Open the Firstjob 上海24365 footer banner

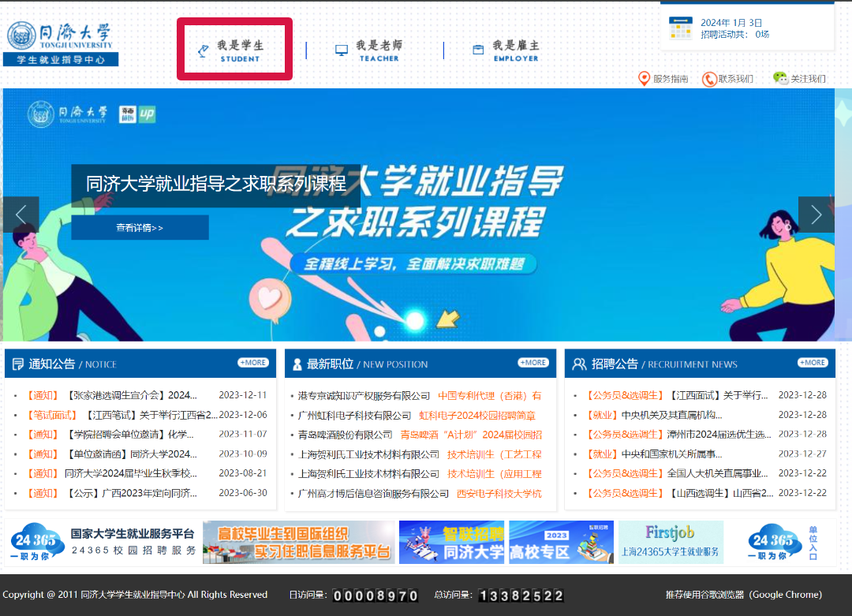[670, 542]
